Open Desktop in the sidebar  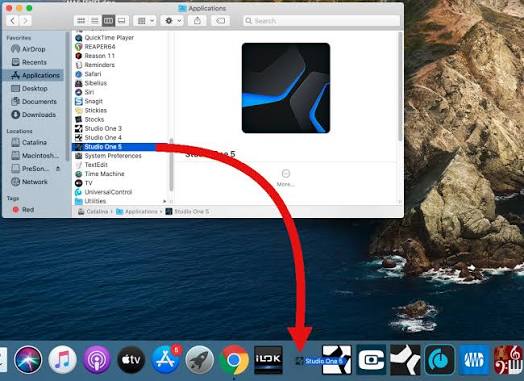33,89
